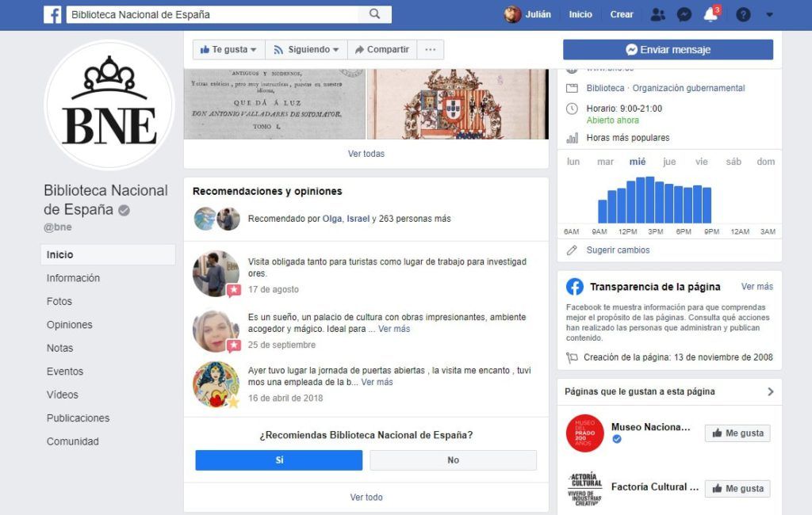Select sáb in popular hours

click(733, 162)
